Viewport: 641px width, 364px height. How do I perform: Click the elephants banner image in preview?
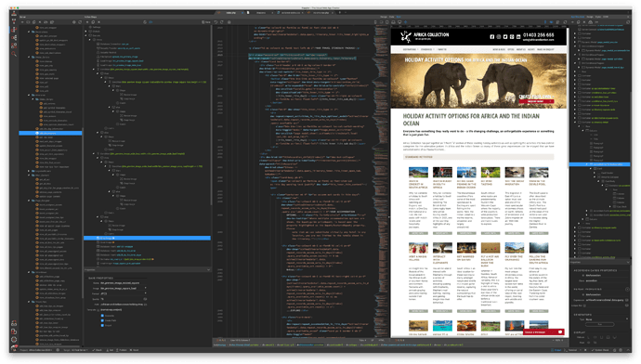tap(478, 81)
